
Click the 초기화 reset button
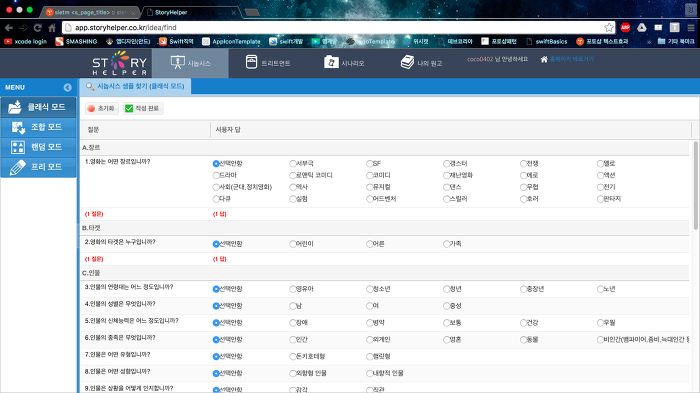click(x=102, y=109)
